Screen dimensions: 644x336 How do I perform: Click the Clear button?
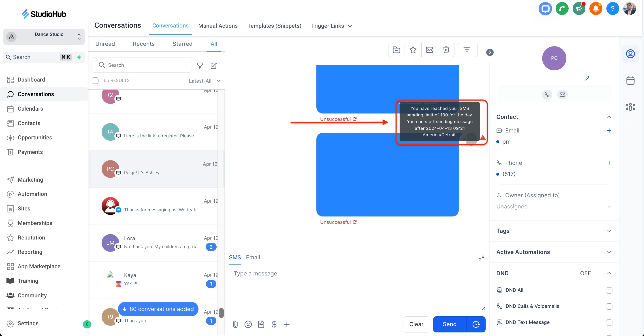(416, 324)
